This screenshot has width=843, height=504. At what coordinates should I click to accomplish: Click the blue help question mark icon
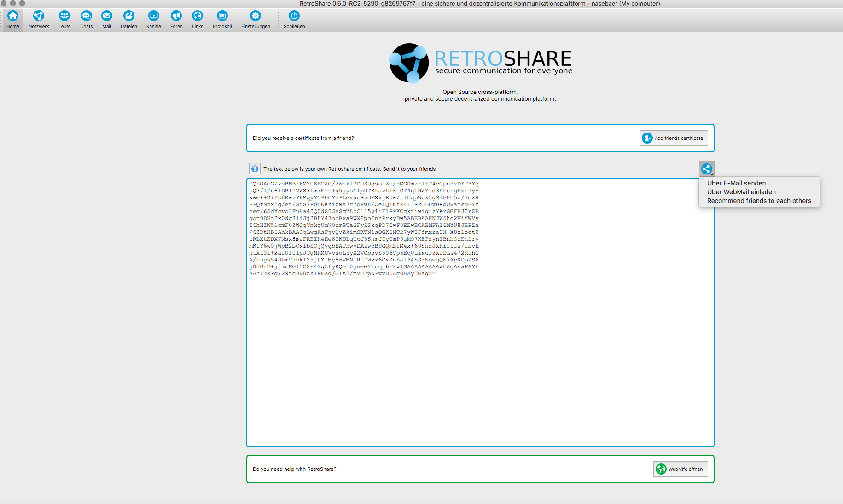pos(255,169)
